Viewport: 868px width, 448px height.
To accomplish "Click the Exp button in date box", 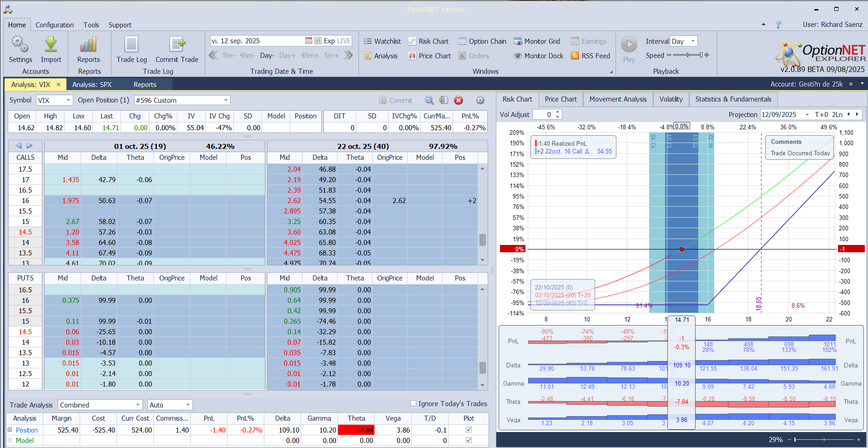I will (x=329, y=41).
